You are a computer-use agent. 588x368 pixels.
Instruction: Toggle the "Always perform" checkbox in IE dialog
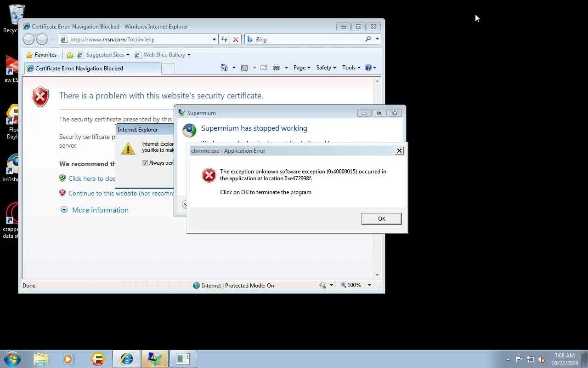click(145, 163)
